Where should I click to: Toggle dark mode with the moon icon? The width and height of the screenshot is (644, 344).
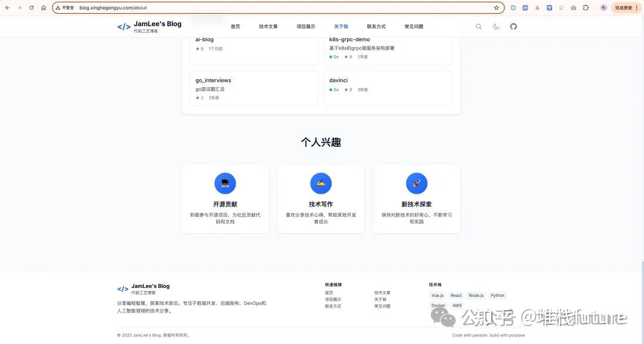[x=496, y=27]
